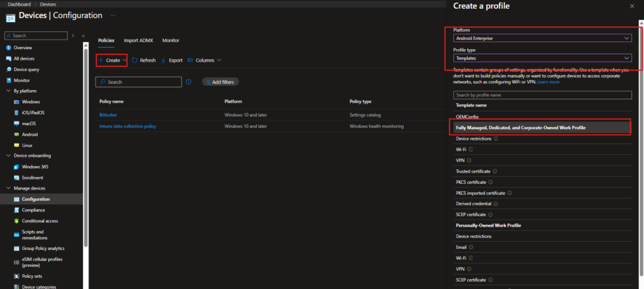Click the Export download icon
The width and height of the screenshot is (644, 289).
click(164, 60)
